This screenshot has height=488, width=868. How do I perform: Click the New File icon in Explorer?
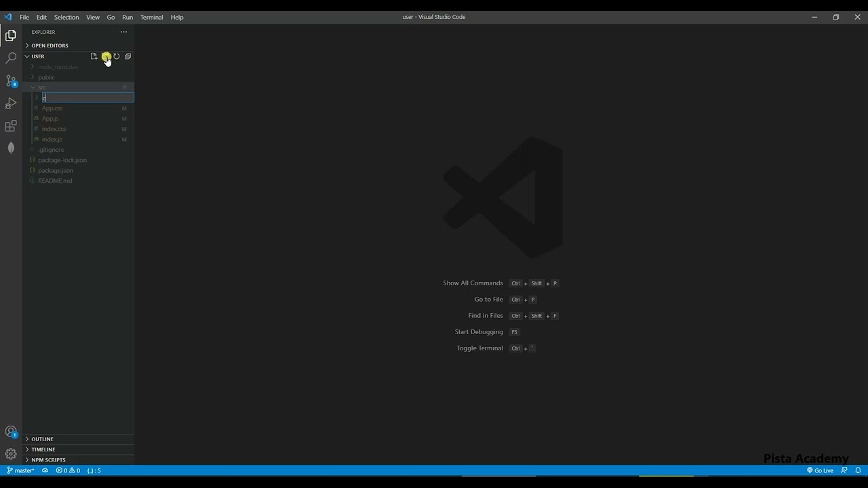tap(94, 56)
